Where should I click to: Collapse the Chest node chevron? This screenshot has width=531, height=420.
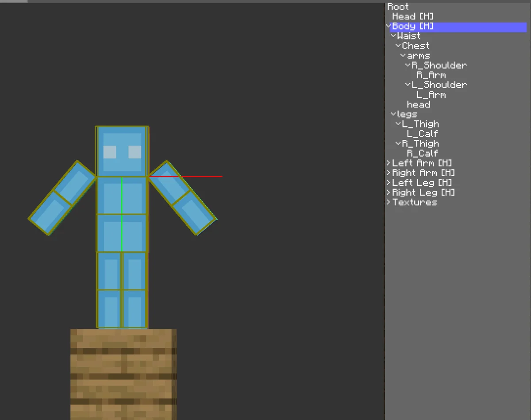pyautogui.click(x=398, y=46)
